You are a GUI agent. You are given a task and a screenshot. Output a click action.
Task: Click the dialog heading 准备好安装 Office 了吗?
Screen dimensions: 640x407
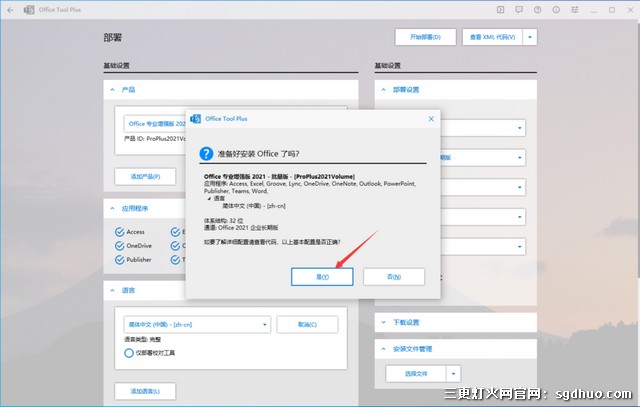coord(258,154)
